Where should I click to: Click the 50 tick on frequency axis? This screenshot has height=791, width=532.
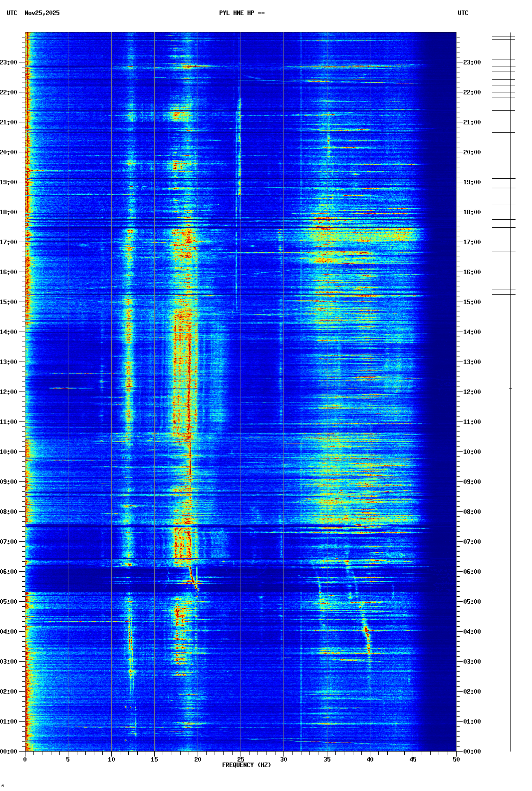pos(456,760)
